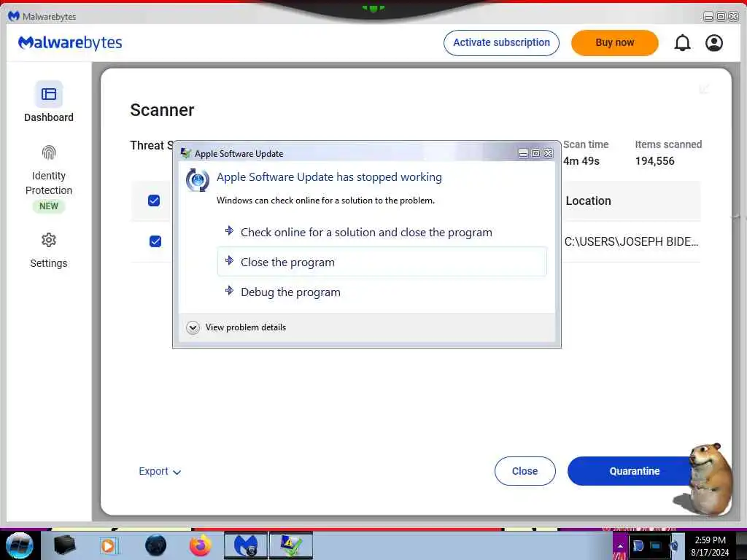Open the Dashboard in the sidebar
The image size is (747, 560).
49,102
